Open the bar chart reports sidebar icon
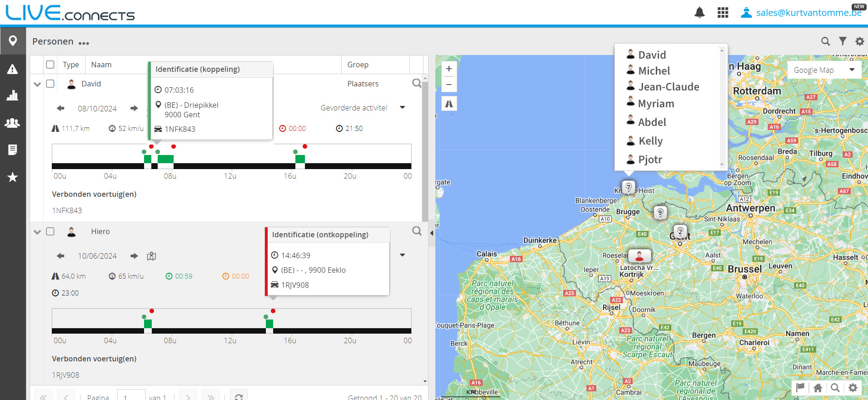This screenshot has height=400, width=868. 13,95
